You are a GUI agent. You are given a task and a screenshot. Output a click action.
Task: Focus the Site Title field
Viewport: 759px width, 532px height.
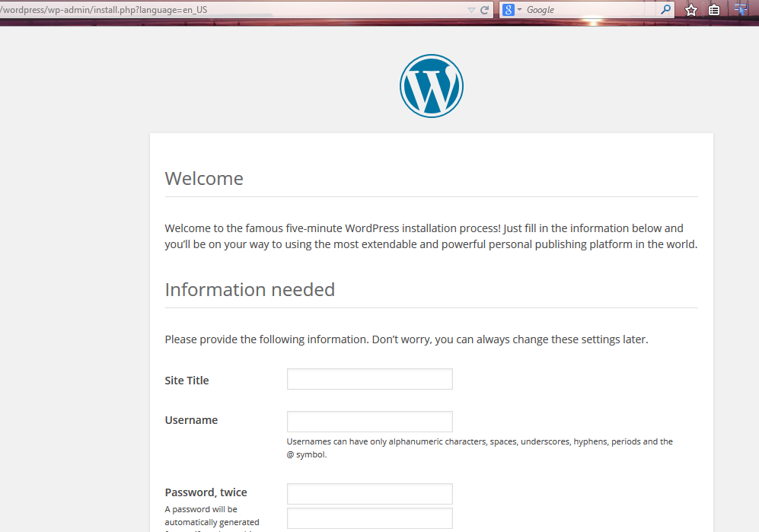coord(370,379)
